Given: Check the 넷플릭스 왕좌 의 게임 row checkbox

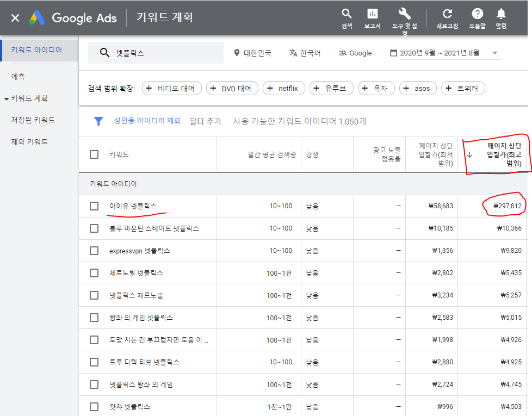Looking at the screenshot, I should click(x=94, y=384).
